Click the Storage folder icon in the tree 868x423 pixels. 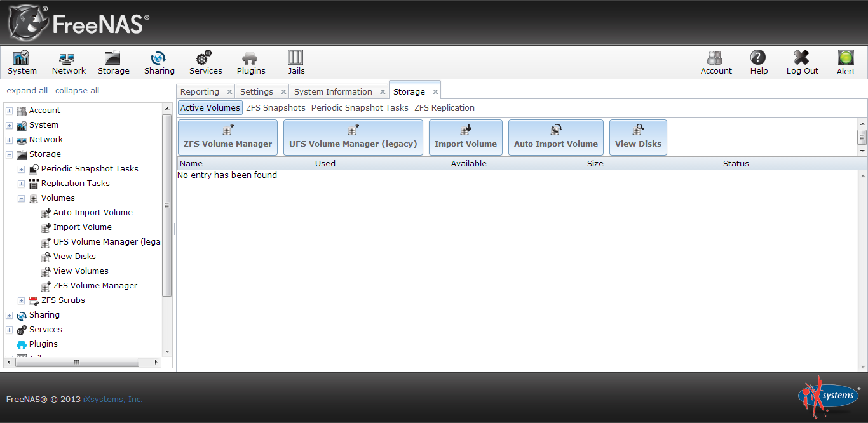click(22, 155)
